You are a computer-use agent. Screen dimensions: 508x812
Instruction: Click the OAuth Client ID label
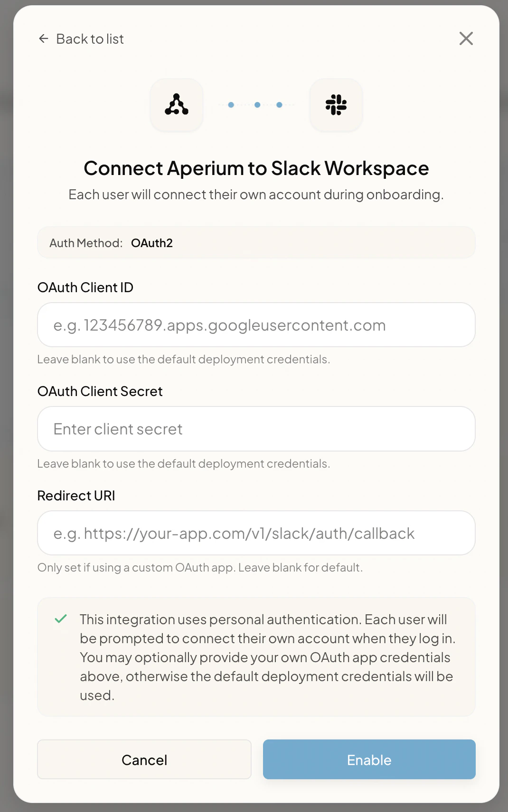[x=85, y=287]
